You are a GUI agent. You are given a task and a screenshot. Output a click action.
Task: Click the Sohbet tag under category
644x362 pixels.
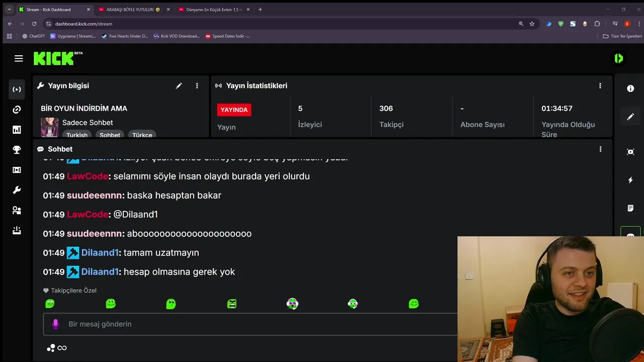[110, 135]
